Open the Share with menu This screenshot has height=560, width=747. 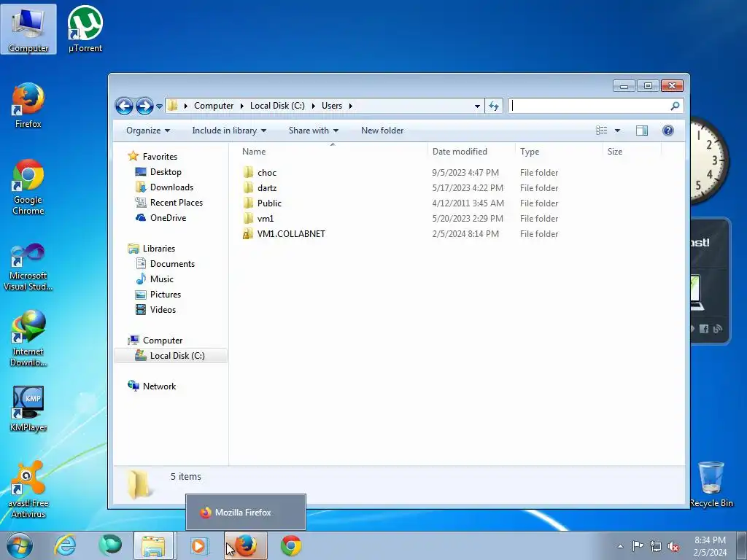click(x=314, y=131)
